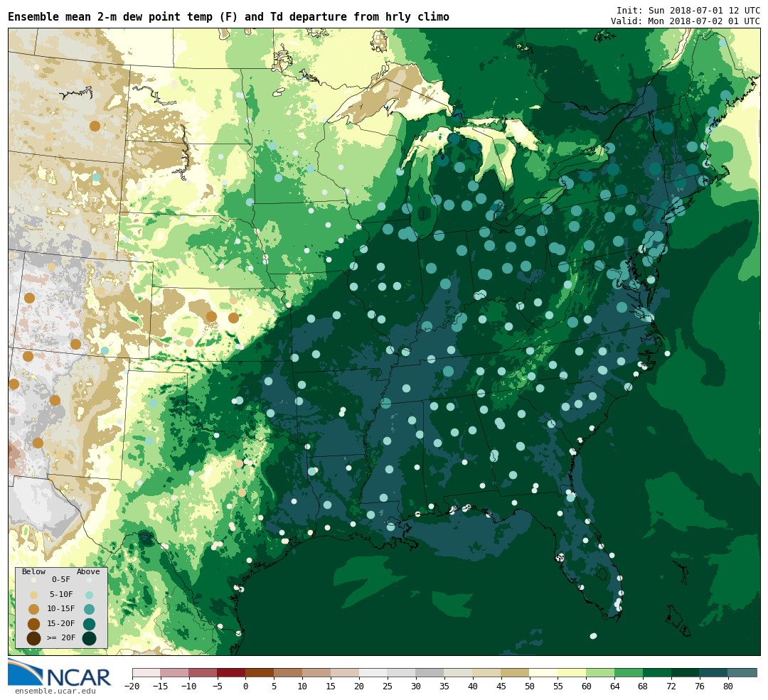The height and width of the screenshot is (700, 768).
Task: Open the ensemble.ucar.edu link
Action: [55, 691]
